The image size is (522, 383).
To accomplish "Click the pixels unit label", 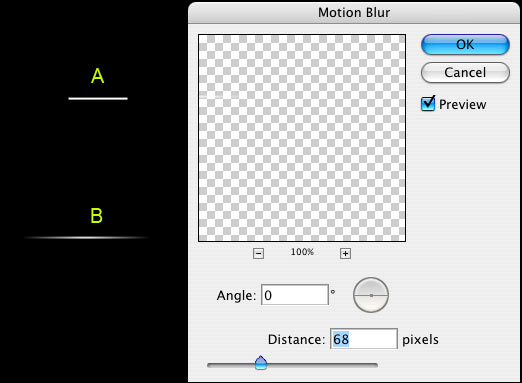I will [x=420, y=340].
